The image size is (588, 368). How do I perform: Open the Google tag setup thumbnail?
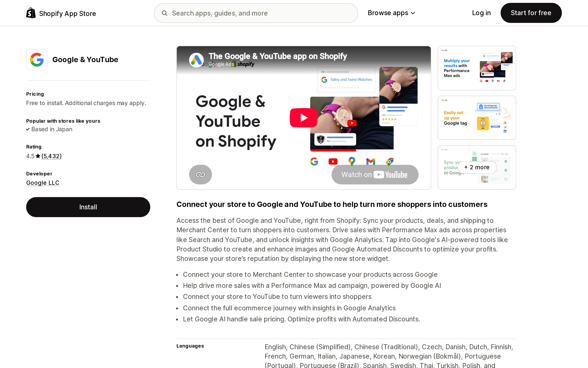[477, 118]
